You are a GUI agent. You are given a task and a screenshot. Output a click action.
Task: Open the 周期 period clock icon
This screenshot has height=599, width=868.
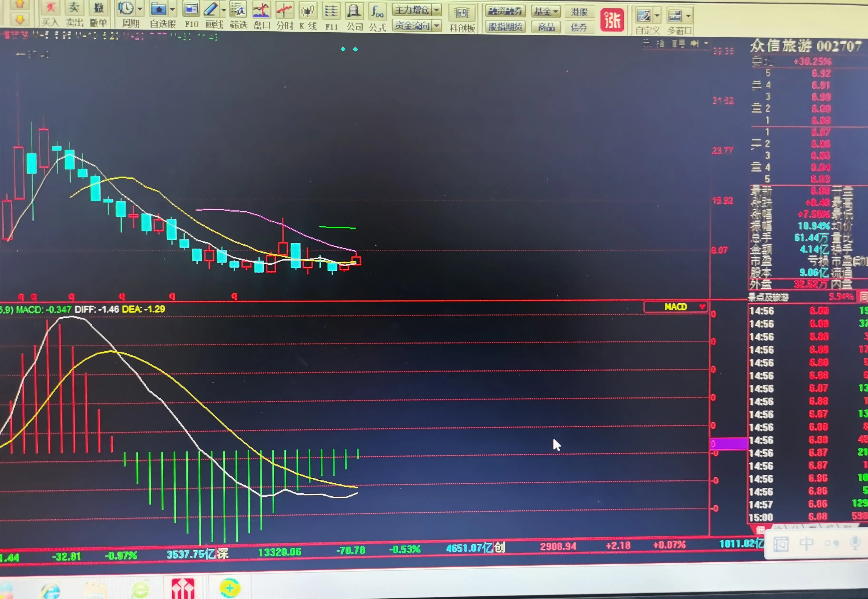126,8
